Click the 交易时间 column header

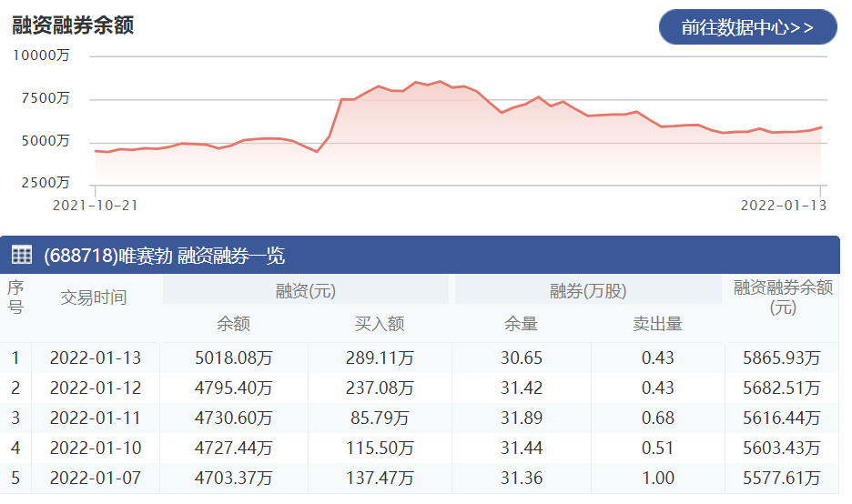[94, 297]
